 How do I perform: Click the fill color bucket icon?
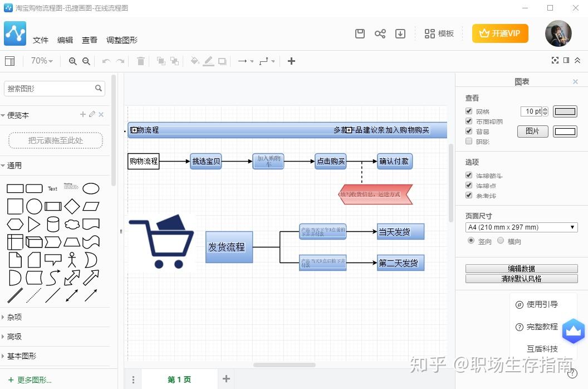[195, 61]
